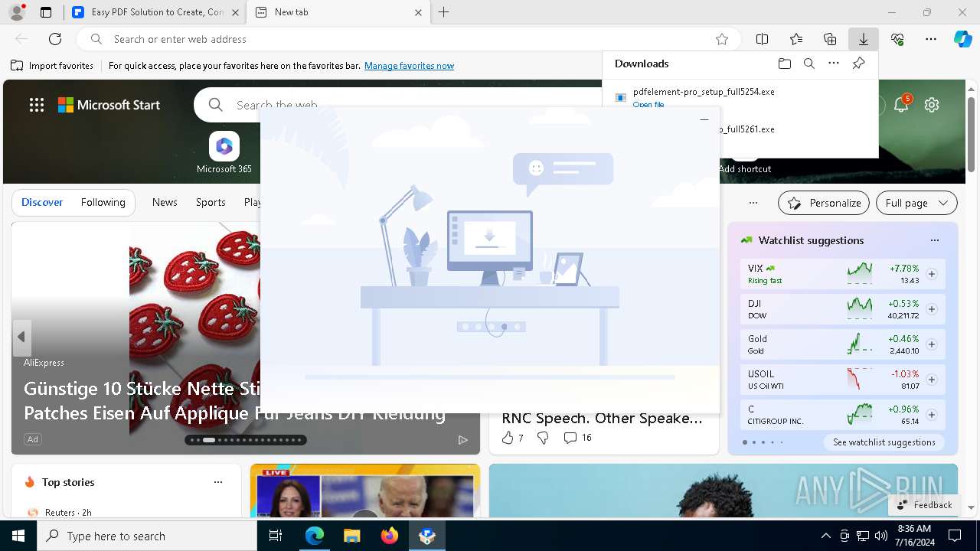Click the Edge profile avatar icon
Image resolution: width=980 pixels, height=551 pixels.
(x=16, y=12)
